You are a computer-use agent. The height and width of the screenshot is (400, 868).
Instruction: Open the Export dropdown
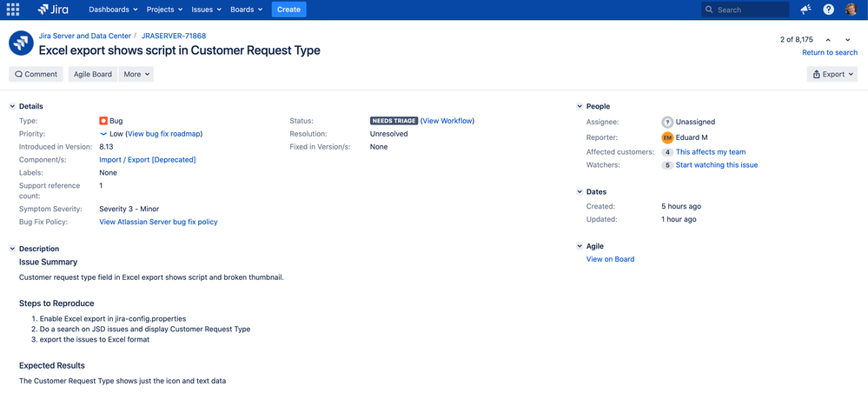tap(832, 74)
